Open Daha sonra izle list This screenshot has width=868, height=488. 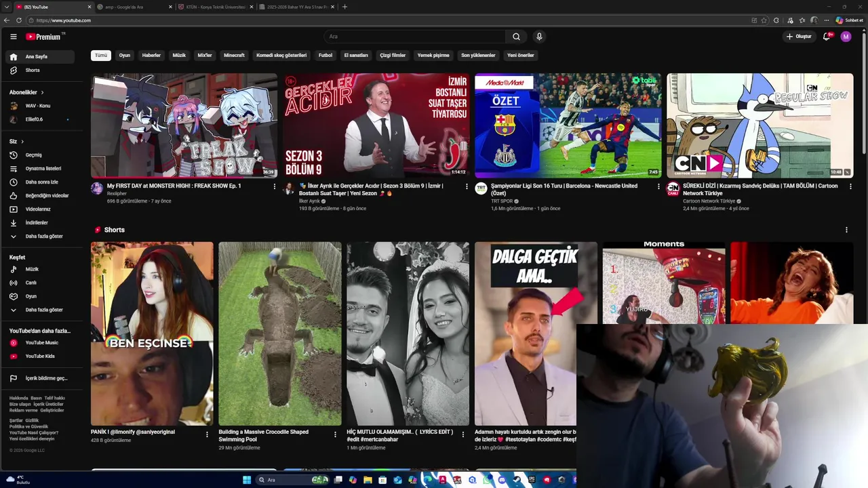tap(40, 182)
